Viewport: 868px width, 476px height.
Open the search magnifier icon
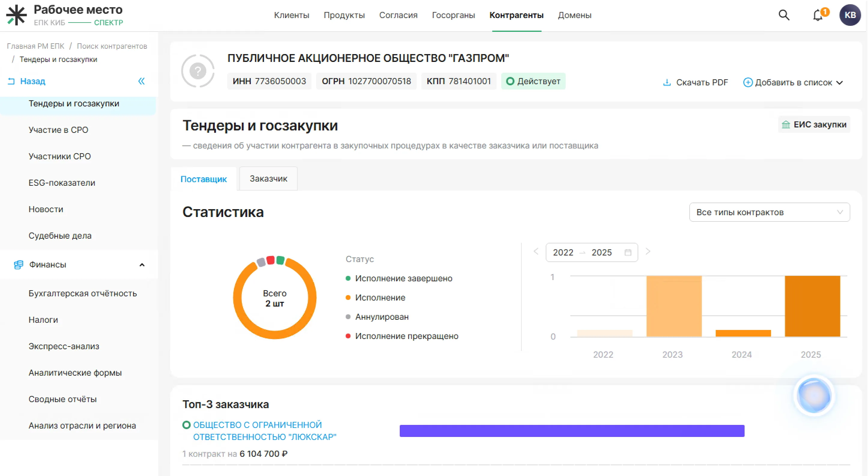pyautogui.click(x=784, y=15)
